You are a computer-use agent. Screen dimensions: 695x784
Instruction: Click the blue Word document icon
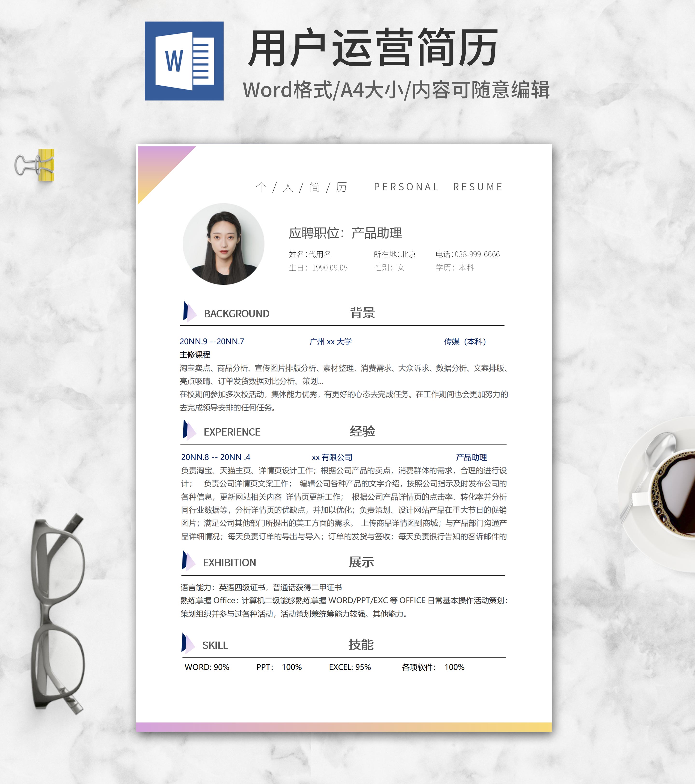(184, 61)
